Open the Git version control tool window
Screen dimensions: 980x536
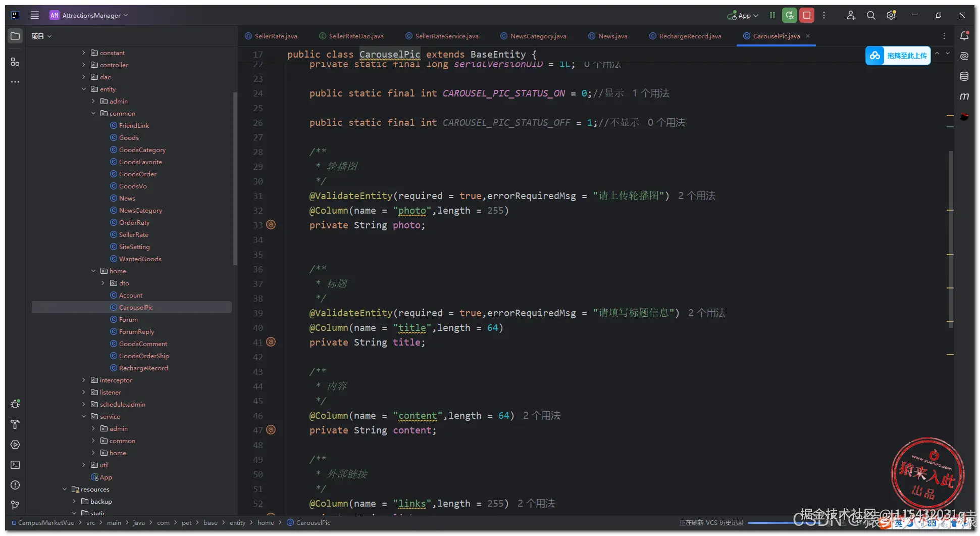[15, 505]
